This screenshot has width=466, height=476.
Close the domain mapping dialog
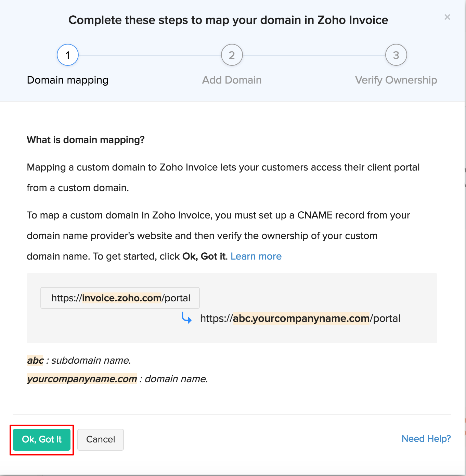[x=447, y=17]
